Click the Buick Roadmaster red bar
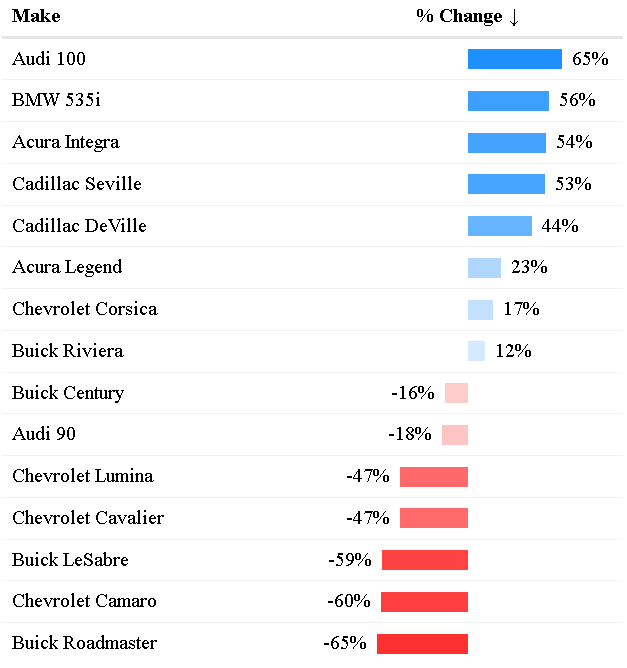Image resolution: width=627 pixels, height=668 pixels. [422, 643]
